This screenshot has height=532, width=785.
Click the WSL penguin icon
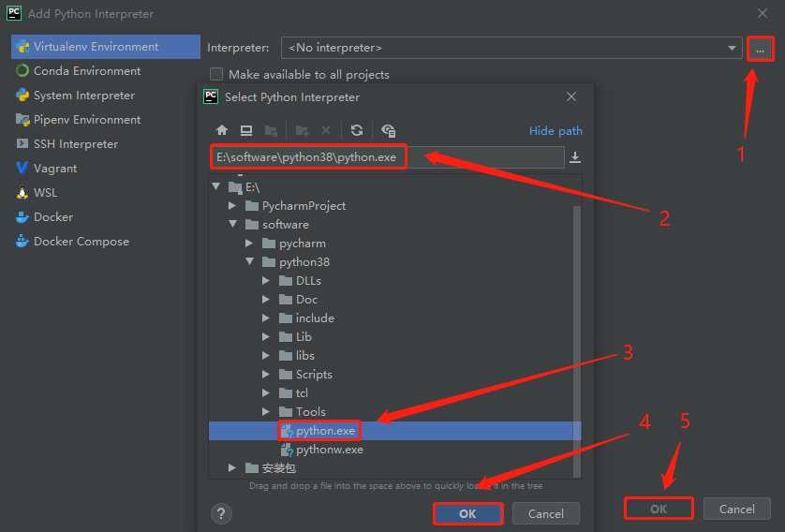coord(22,193)
